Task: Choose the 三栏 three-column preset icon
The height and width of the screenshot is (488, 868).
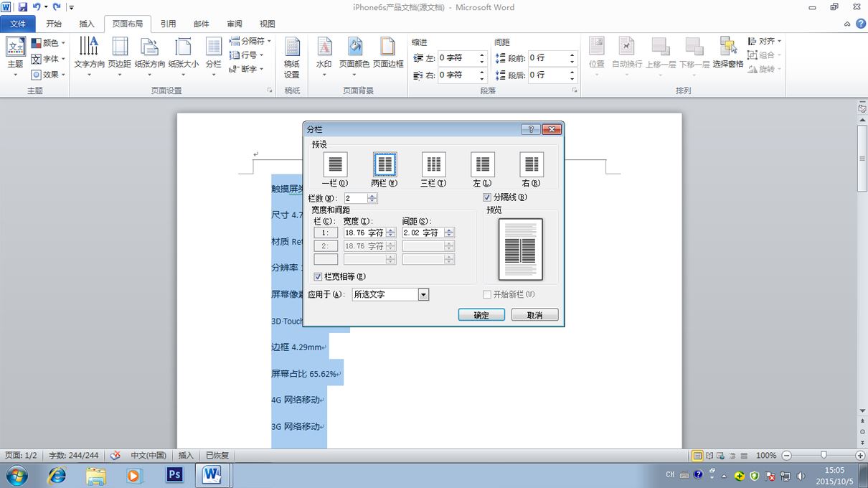Action: [x=433, y=164]
